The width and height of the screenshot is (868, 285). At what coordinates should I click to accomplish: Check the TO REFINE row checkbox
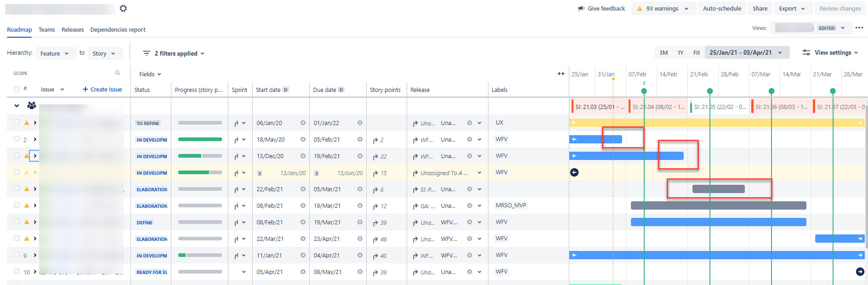(17, 122)
